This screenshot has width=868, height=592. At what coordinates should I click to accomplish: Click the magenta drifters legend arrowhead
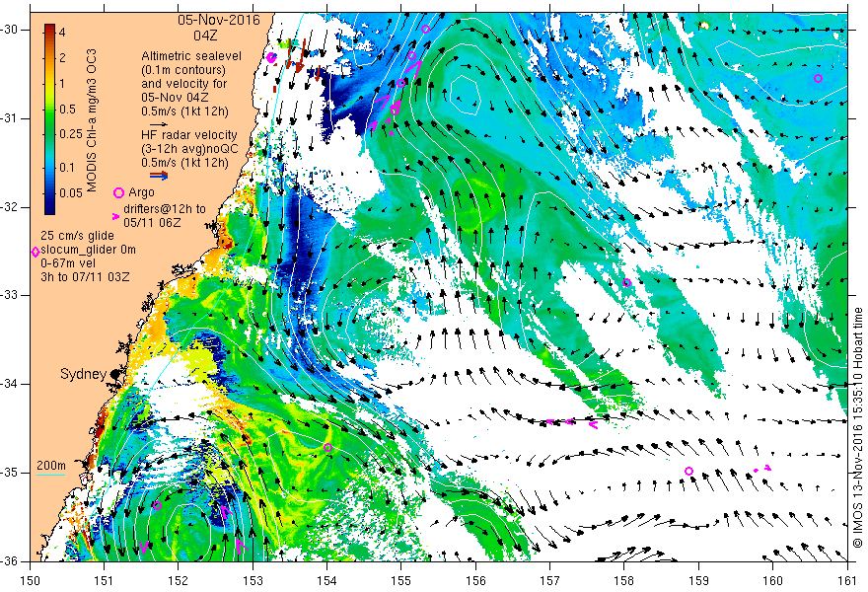pyautogui.click(x=115, y=216)
